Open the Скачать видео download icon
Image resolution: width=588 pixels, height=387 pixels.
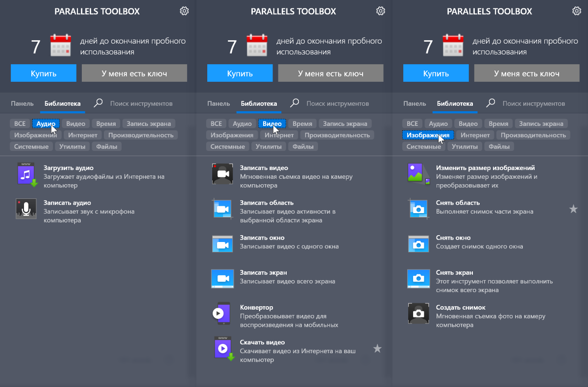(x=224, y=348)
